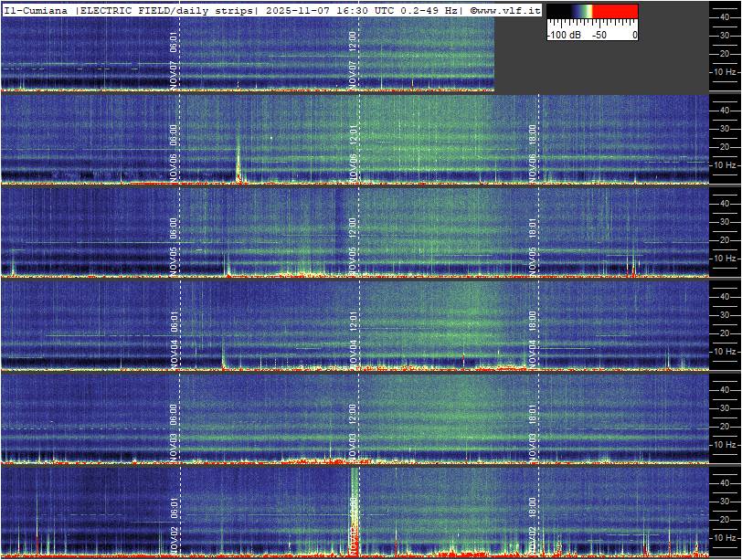The image size is (742, 560).
Task: Click the -100 dB scale label
Action: (565, 35)
